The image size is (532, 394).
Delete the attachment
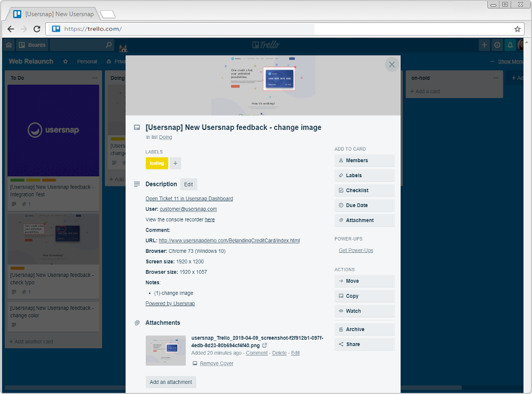(279, 353)
